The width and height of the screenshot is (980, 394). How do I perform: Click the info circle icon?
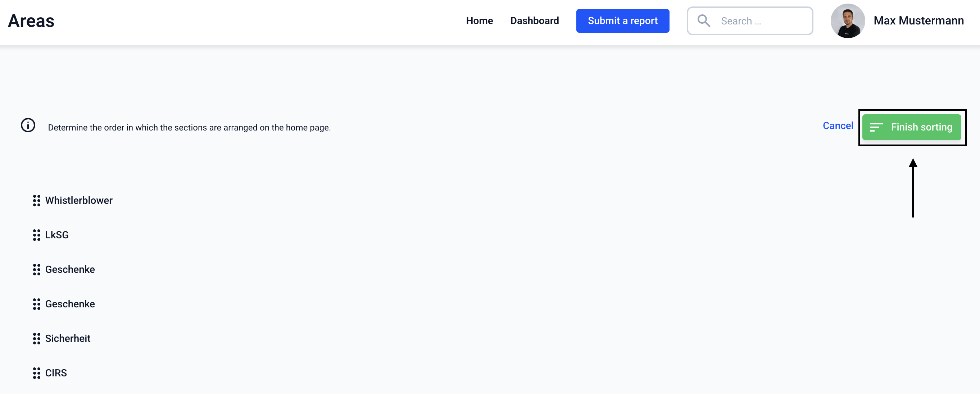tap(28, 125)
